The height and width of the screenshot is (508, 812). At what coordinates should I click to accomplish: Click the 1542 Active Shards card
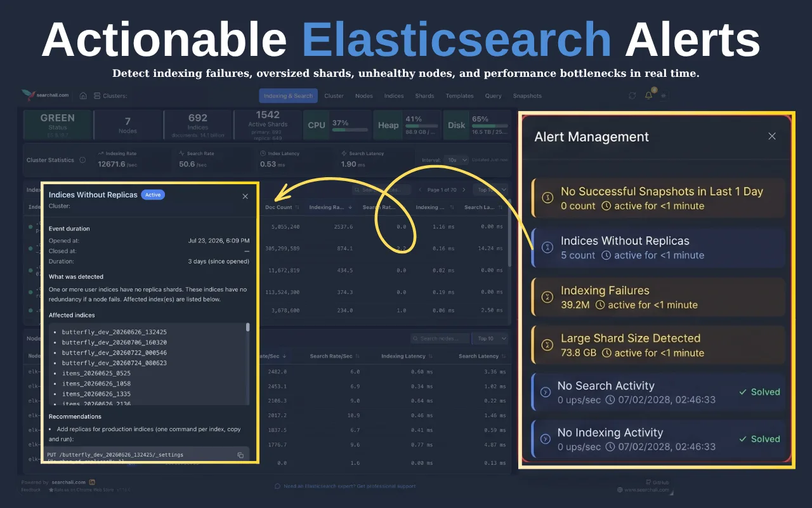(x=268, y=125)
